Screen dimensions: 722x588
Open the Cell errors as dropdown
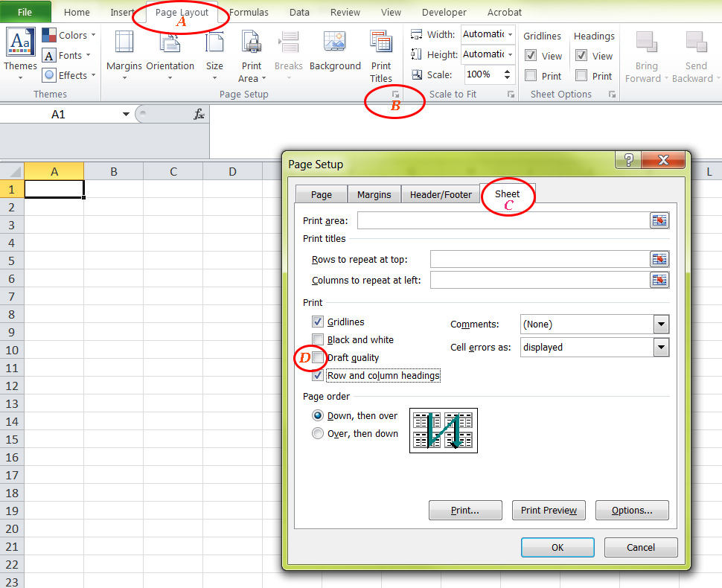659,347
